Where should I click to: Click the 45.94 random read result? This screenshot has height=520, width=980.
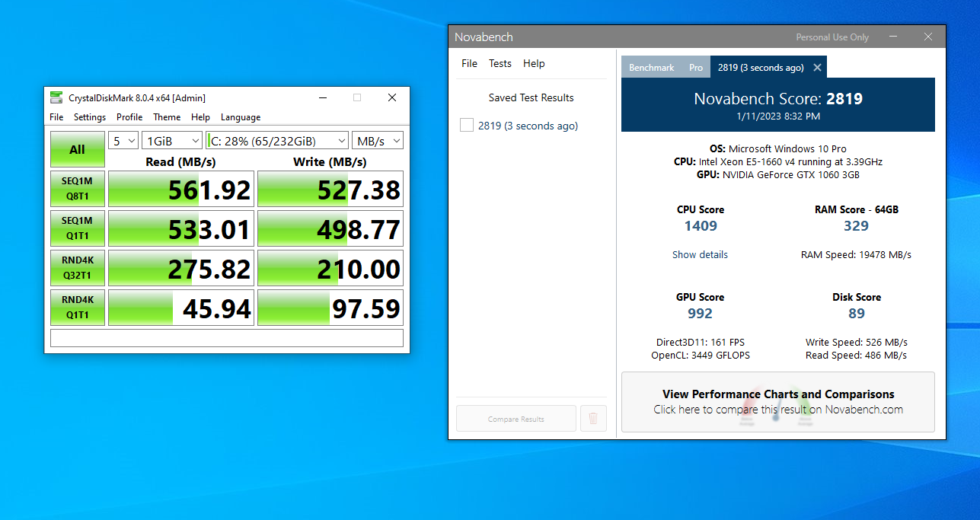181,308
